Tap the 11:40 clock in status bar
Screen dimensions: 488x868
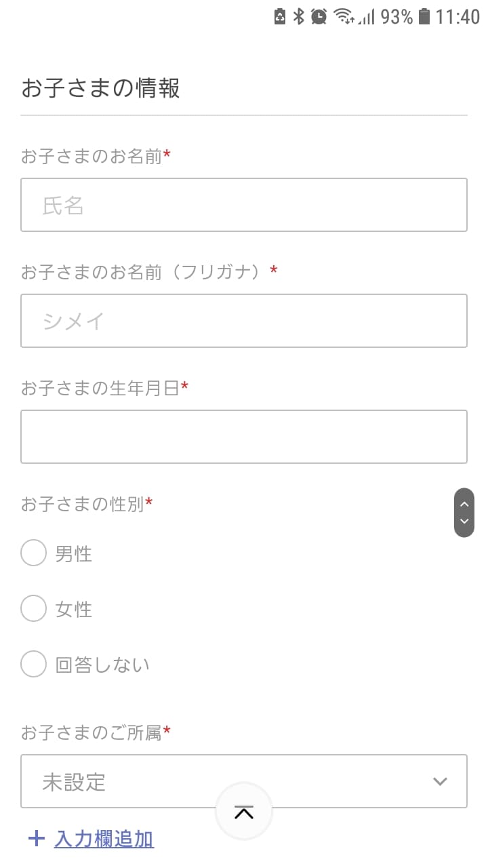click(457, 16)
